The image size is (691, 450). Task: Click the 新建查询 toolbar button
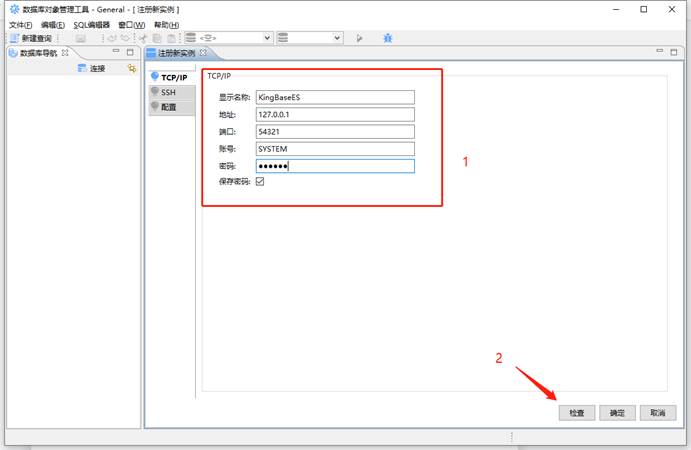31,38
